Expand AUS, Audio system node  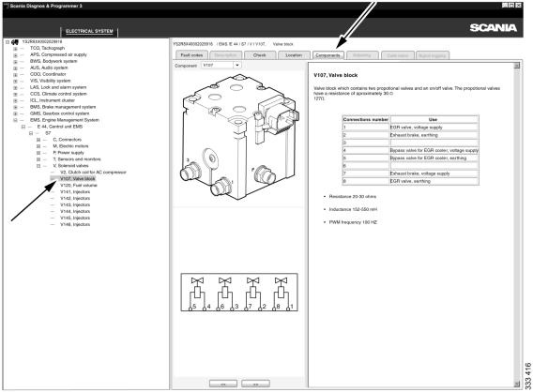15,68
